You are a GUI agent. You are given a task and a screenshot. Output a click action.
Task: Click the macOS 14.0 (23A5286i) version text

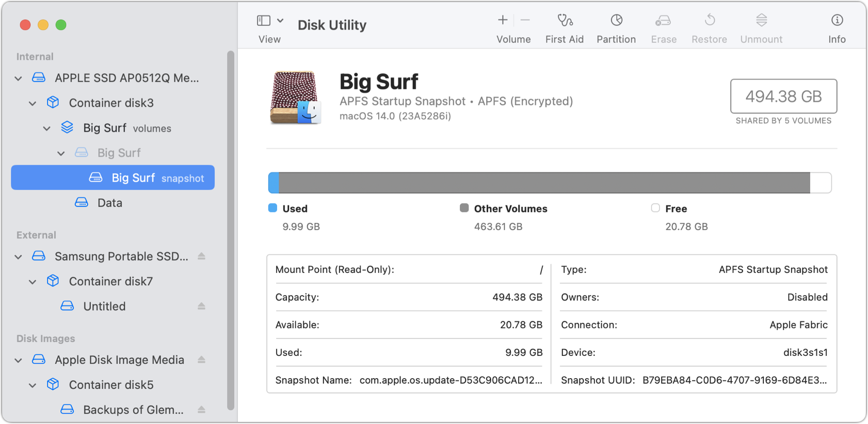(x=395, y=116)
